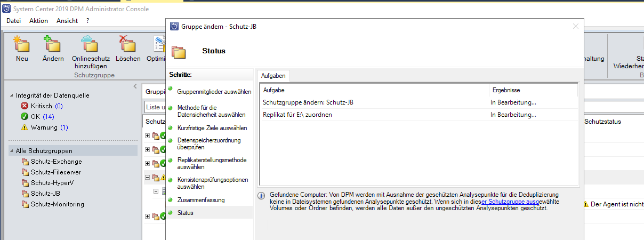644x240 pixels.
Task: Collapse the nested server row under warning group
Action: click(x=156, y=191)
